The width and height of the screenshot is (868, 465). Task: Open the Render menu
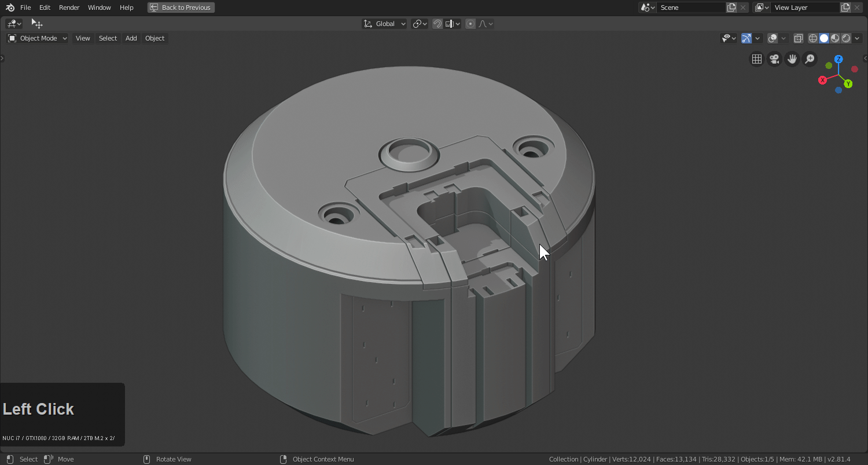coord(69,8)
